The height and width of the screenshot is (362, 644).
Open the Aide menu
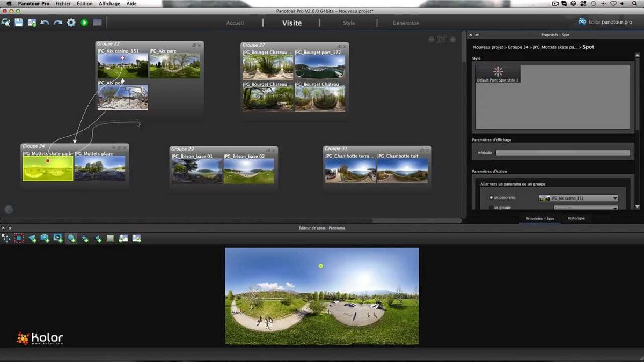pos(131,4)
